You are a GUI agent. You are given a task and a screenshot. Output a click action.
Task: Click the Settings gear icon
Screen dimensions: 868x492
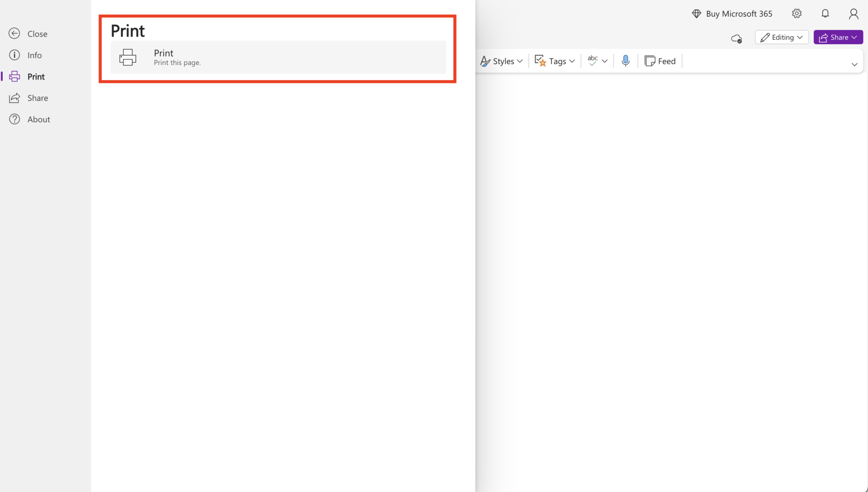click(797, 14)
